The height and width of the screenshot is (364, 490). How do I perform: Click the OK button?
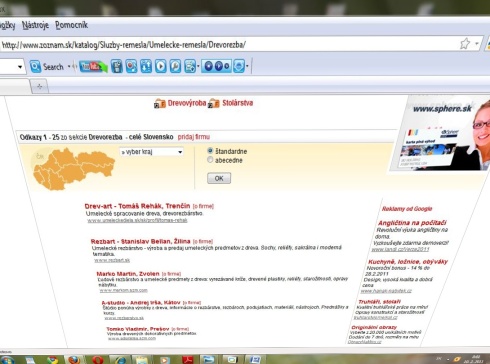coord(219,178)
